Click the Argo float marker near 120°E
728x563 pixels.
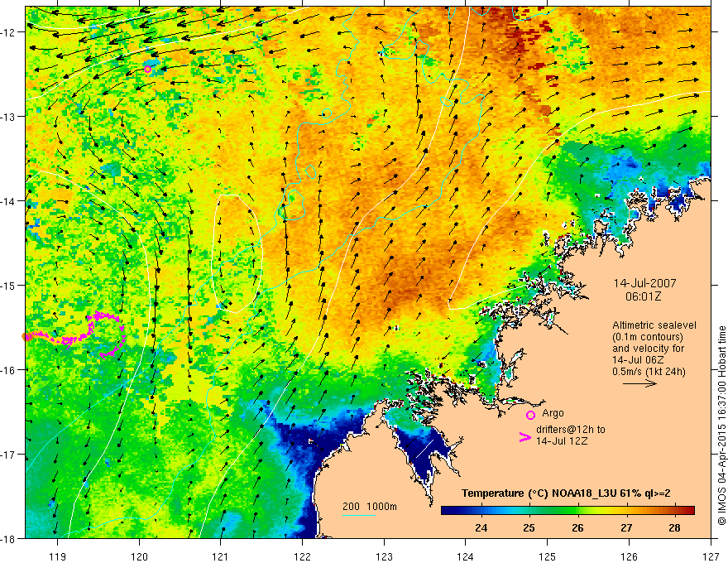(x=147, y=70)
